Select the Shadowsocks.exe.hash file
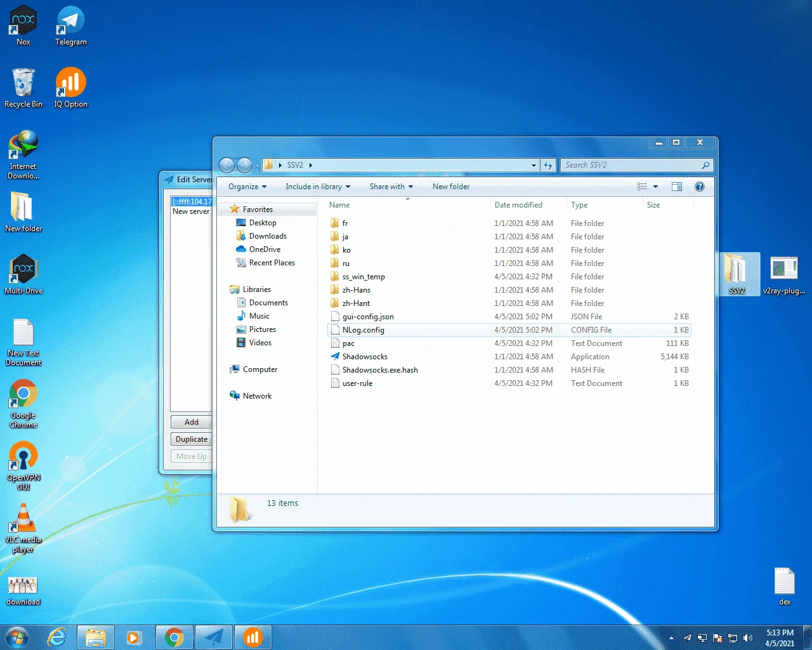Image resolution: width=812 pixels, height=650 pixels. coord(509,370)
